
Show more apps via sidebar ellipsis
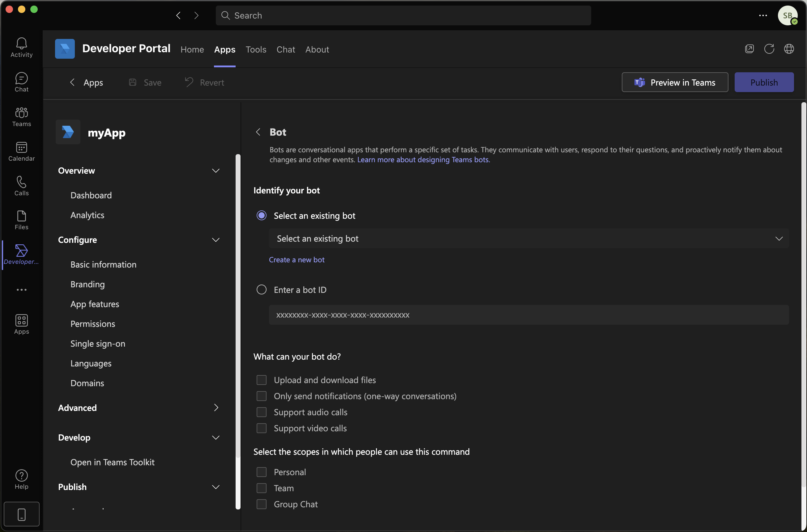click(x=21, y=289)
